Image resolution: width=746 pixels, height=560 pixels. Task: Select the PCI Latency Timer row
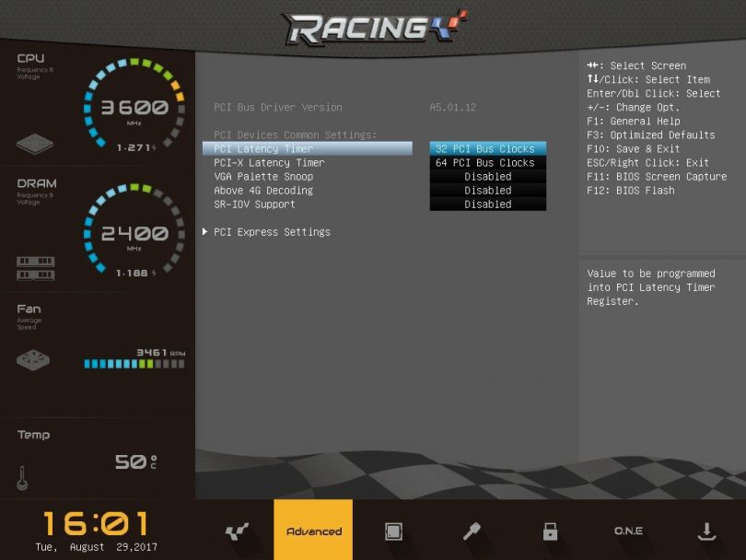pyautogui.click(x=307, y=148)
